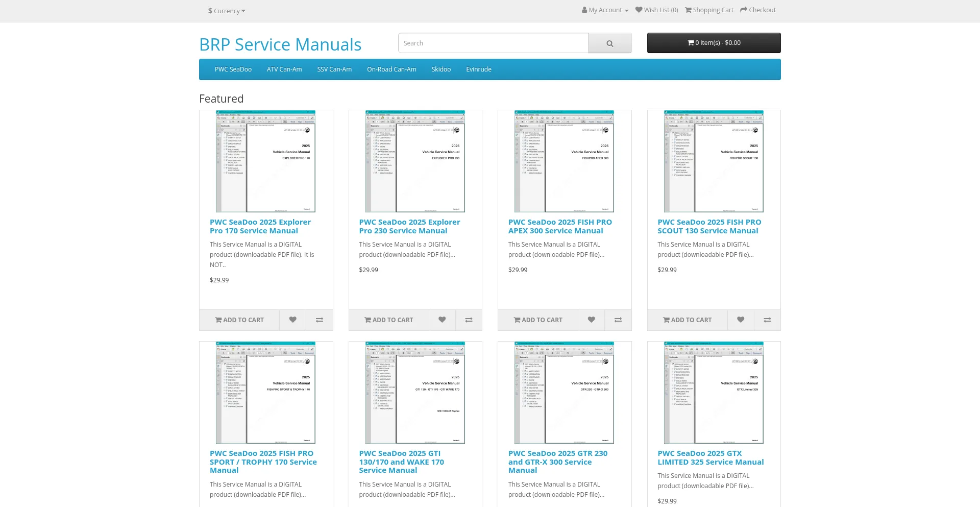Click into the Search text field
This screenshot has height=507, width=980.
click(493, 43)
